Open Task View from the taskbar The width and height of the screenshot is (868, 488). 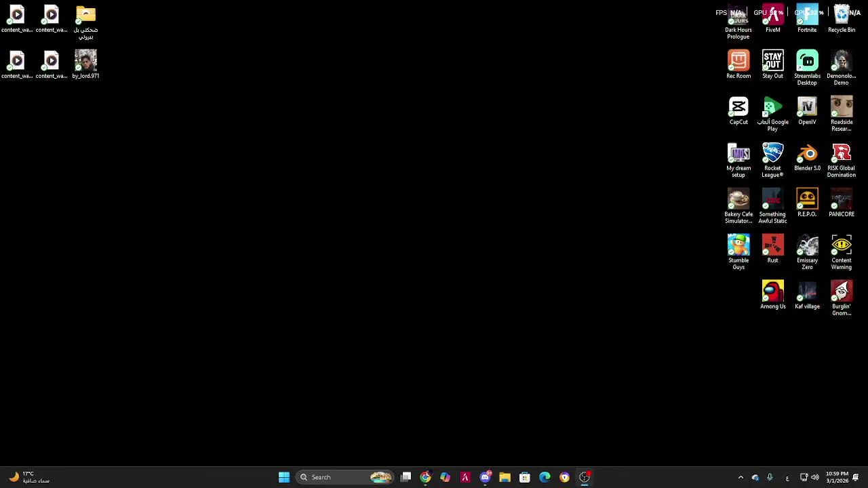tap(406, 477)
